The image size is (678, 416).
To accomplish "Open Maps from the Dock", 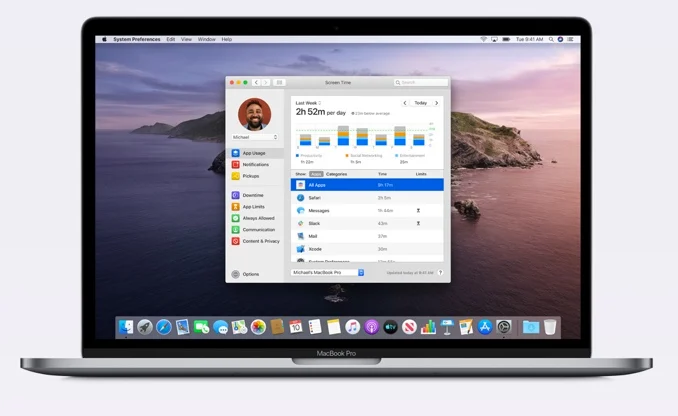I will pos(239,327).
